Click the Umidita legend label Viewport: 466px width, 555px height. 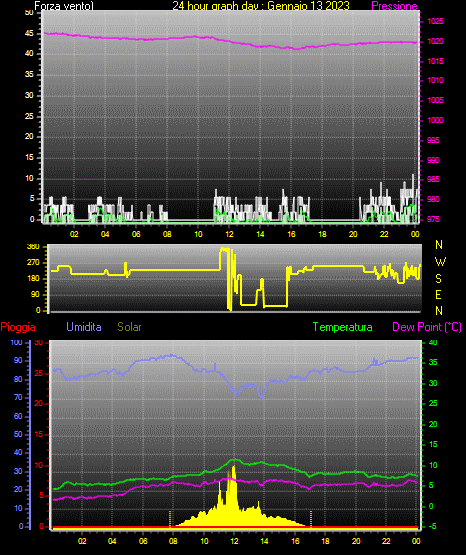(84, 327)
